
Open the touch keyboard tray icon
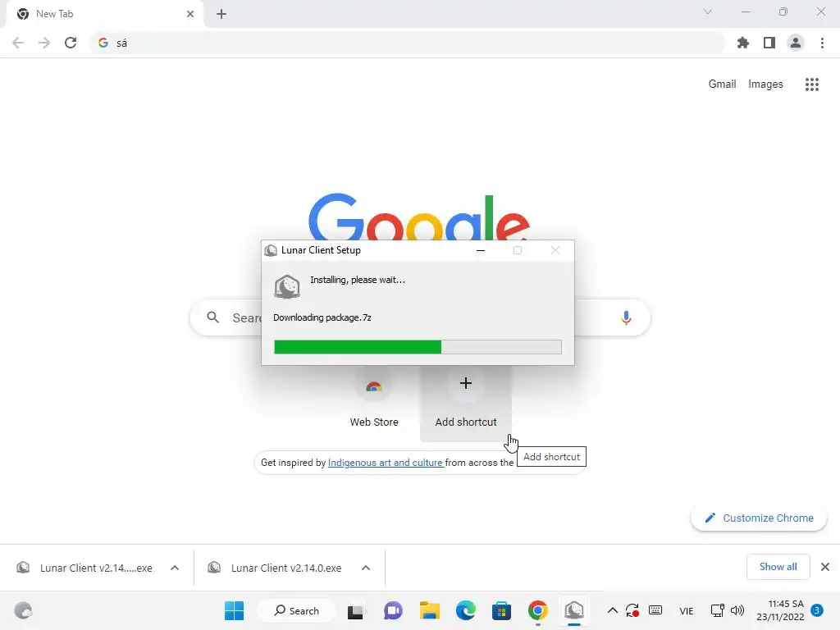655,610
